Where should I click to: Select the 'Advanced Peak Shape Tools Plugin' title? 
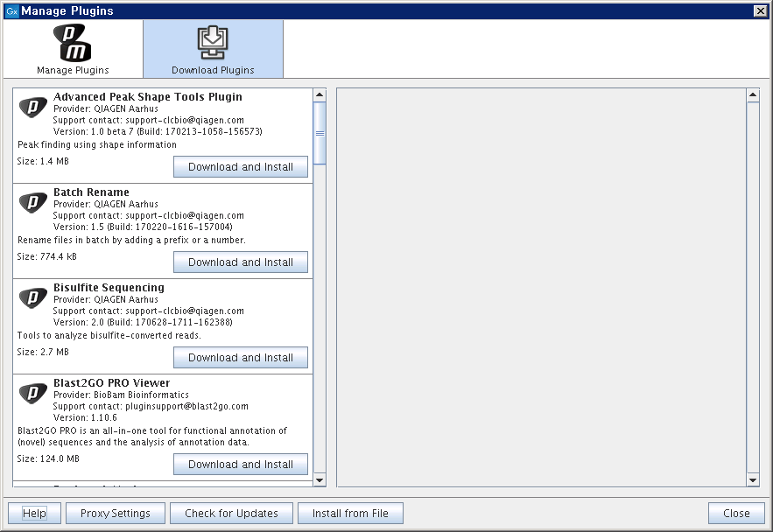tap(148, 97)
